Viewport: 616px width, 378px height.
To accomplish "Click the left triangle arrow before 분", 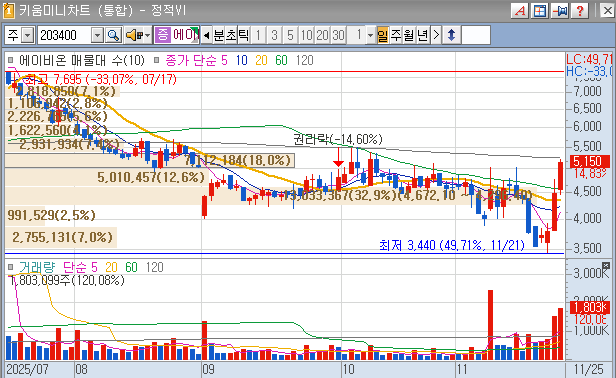I will click(x=206, y=35).
